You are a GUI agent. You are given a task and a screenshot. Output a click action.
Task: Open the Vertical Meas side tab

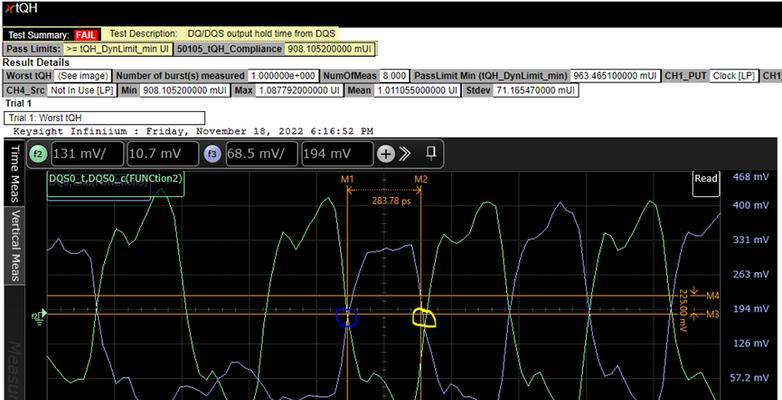[x=14, y=245]
